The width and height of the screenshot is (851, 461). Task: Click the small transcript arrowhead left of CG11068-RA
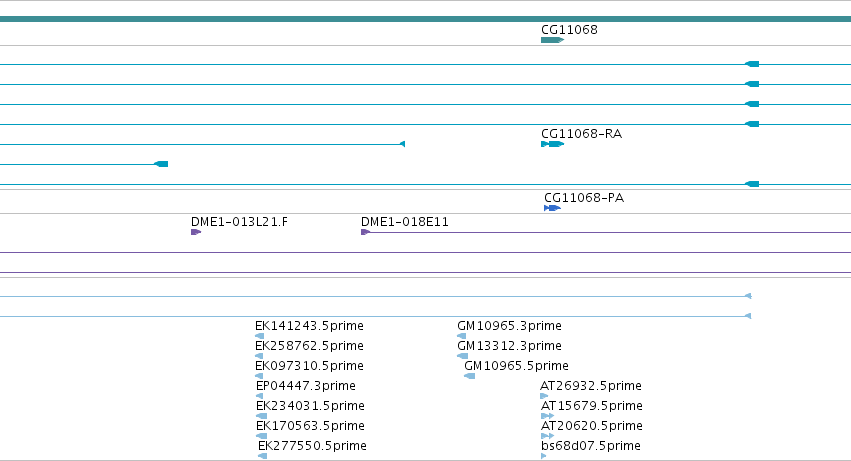402,144
